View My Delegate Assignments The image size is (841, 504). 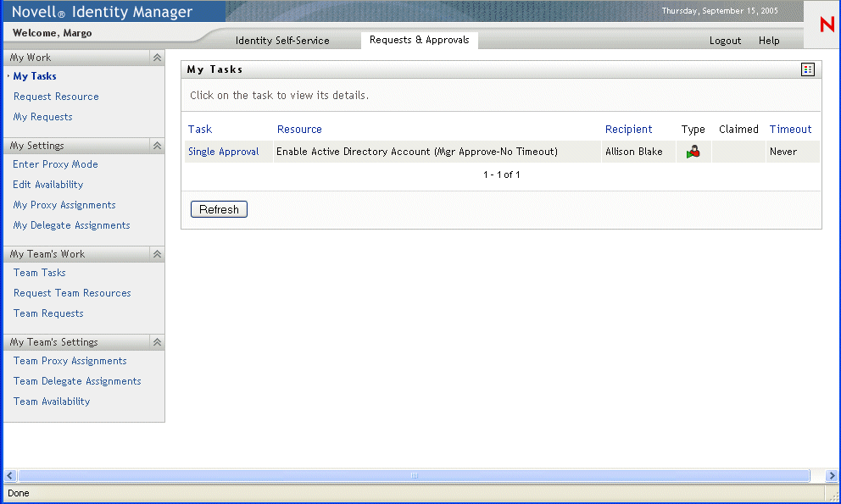71,225
